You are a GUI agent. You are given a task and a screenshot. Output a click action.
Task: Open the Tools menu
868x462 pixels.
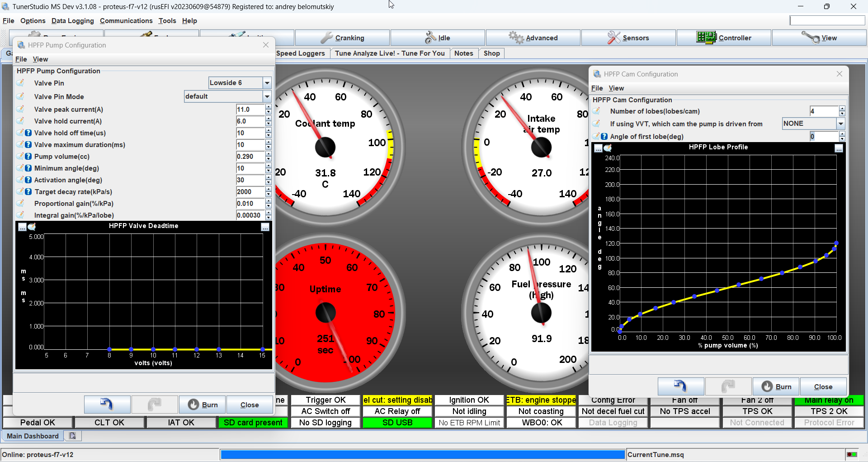click(167, 21)
